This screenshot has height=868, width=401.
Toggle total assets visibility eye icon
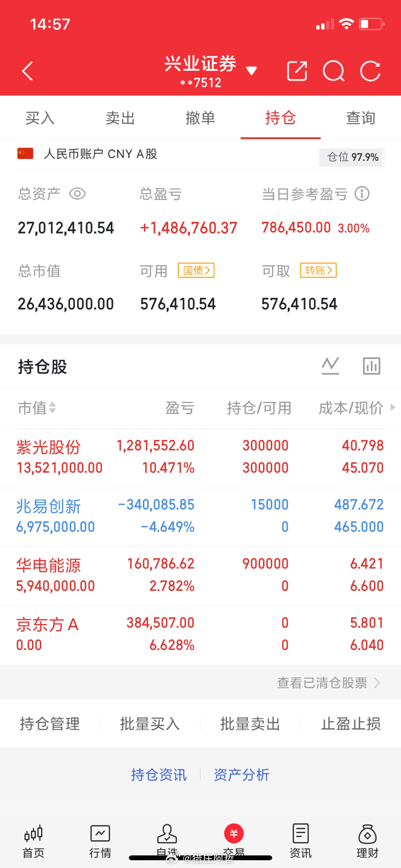pyautogui.click(x=77, y=194)
